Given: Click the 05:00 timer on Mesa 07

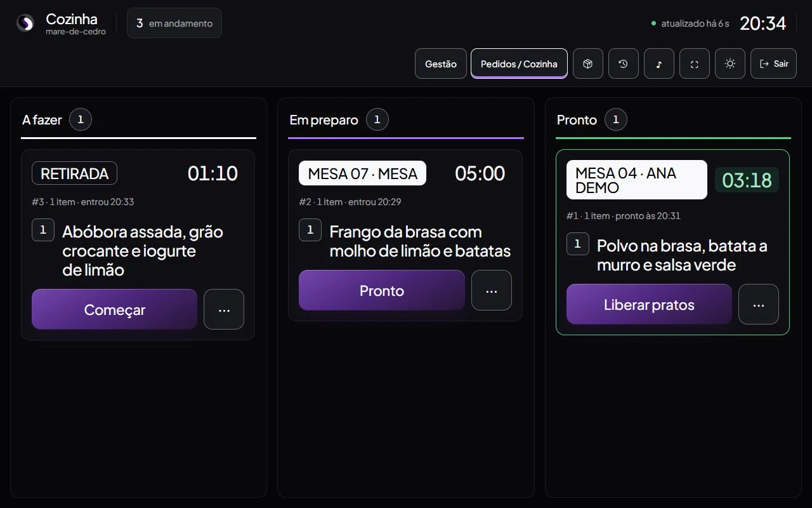Looking at the screenshot, I should 480,173.
